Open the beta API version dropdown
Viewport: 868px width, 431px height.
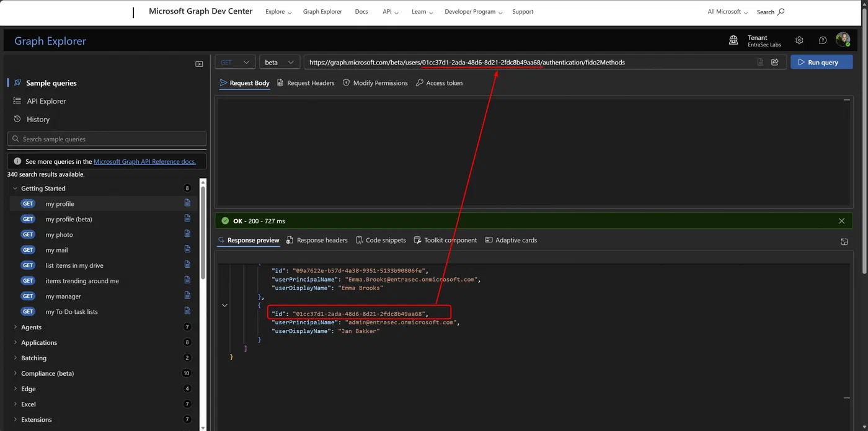tap(280, 62)
